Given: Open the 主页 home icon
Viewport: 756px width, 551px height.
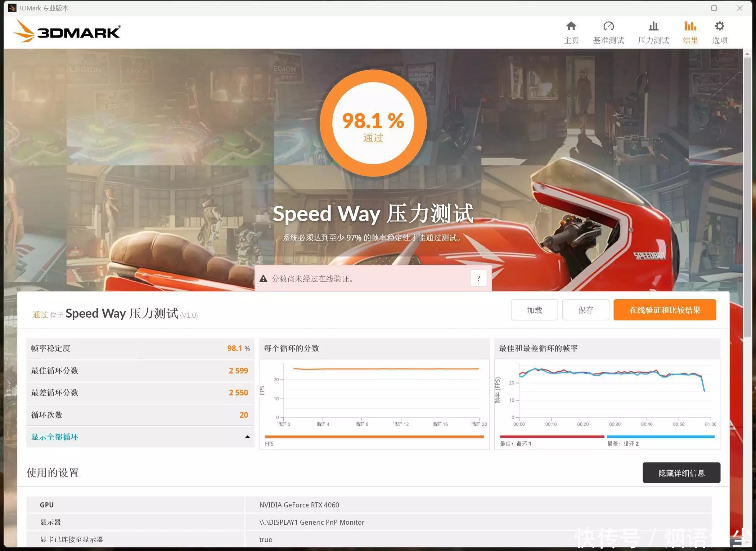Looking at the screenshot, I should [571, 26].
